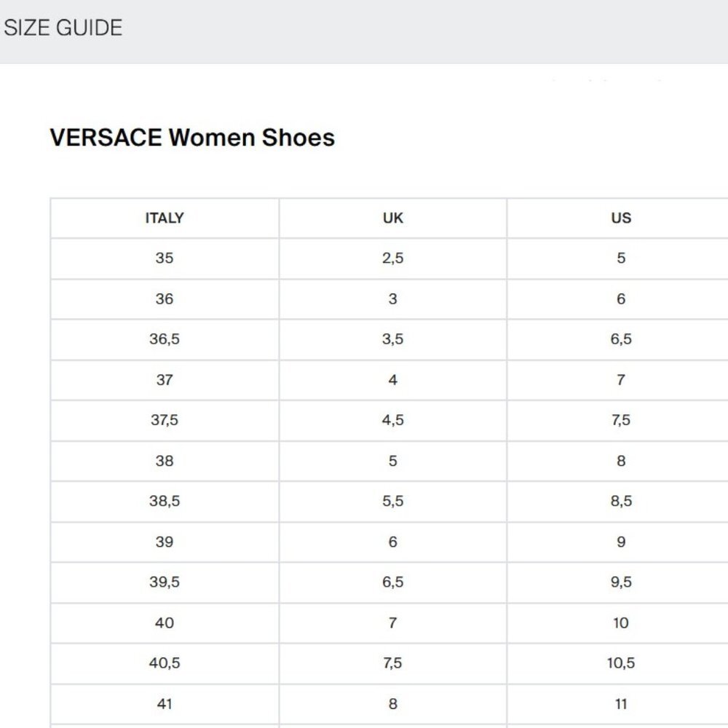Click the Italy size 39,5 cell
728x728 pixels.
[x=165, y=582]
